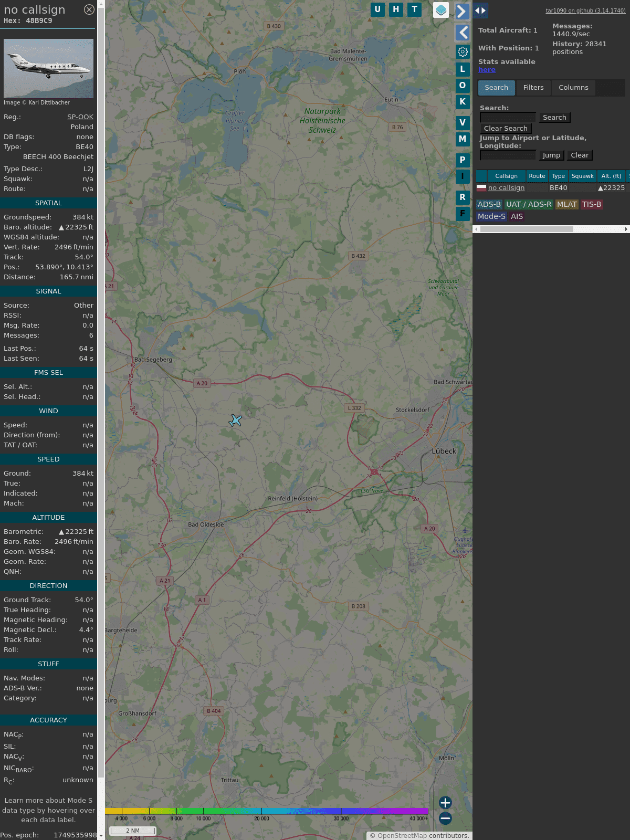Click the Clear button beside Jump
Screen dimensions: 630x840
click(580, 155)
